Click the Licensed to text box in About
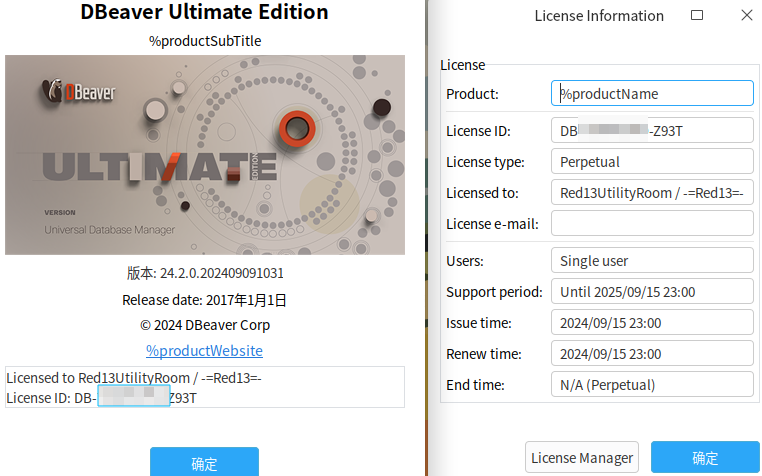762x476 pixels. pos(205,387)
